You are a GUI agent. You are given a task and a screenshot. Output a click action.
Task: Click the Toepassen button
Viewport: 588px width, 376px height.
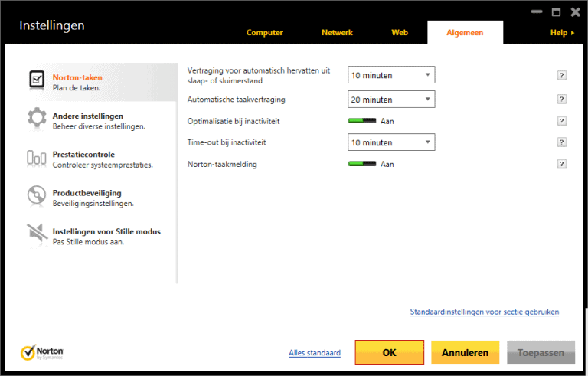coord(541,352)
